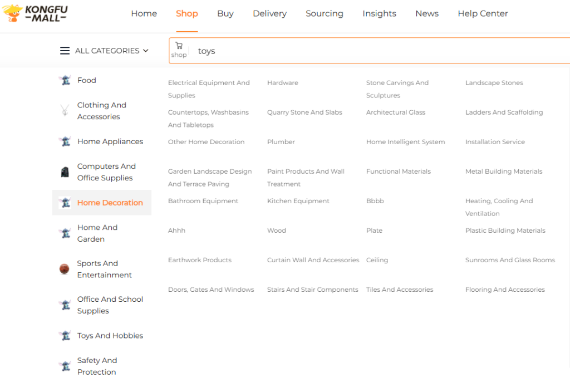This screenshot has height=392, width=570.
Task: Switch to the Sourcing tab
Action: pos(324,13)
